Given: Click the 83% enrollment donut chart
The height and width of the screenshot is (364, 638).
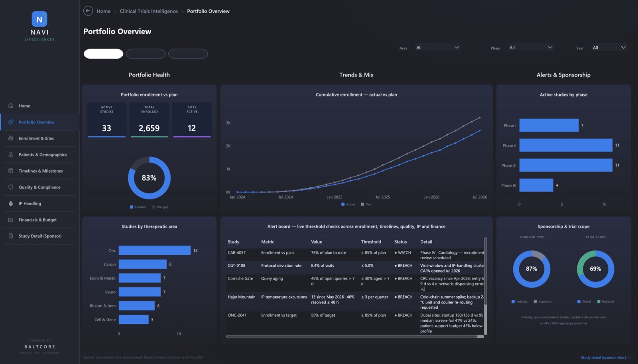Looking at the screenshot, I should click(149, 178).
